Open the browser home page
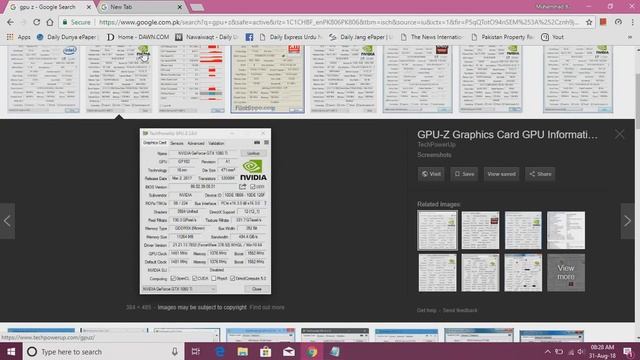 pyautogui.click(x=50, y=22)
